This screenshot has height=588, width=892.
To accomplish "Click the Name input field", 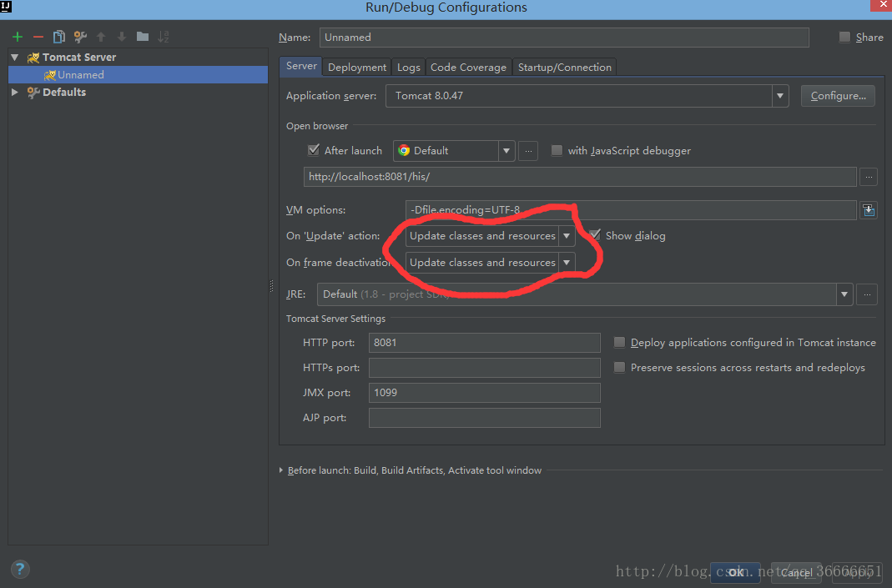I will point(564,38).
